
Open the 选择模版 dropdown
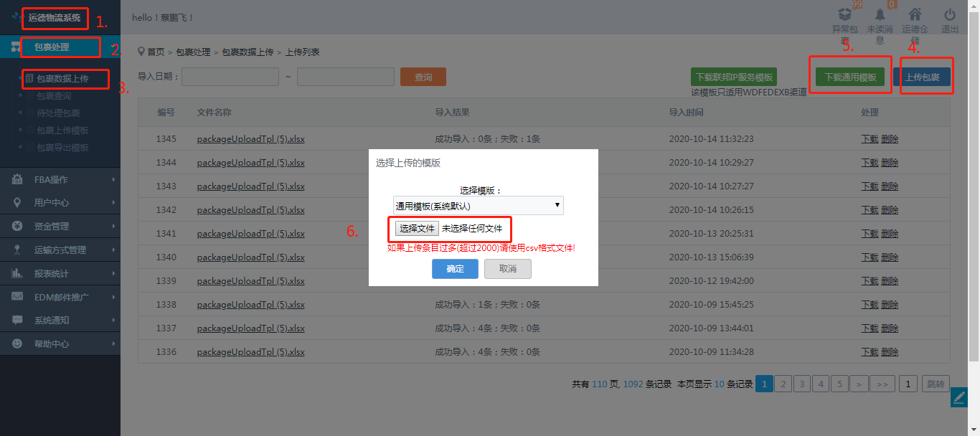click(478, 206)
